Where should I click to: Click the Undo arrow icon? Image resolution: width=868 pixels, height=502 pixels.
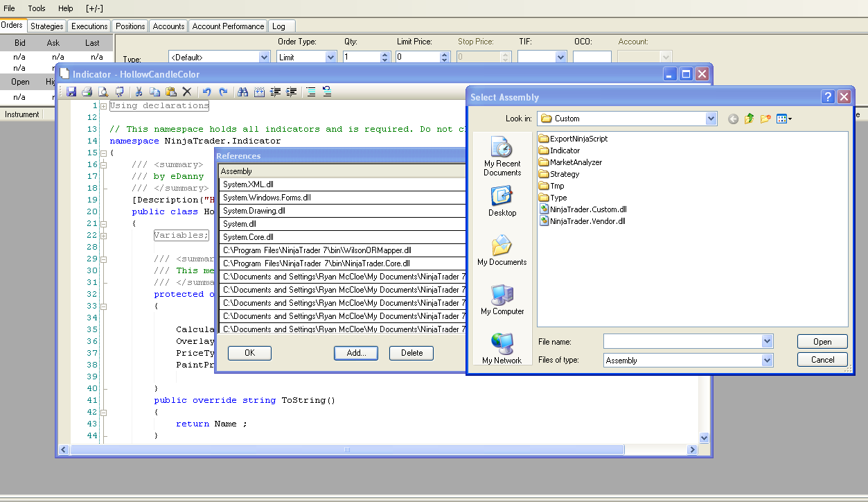pos(206,92)
